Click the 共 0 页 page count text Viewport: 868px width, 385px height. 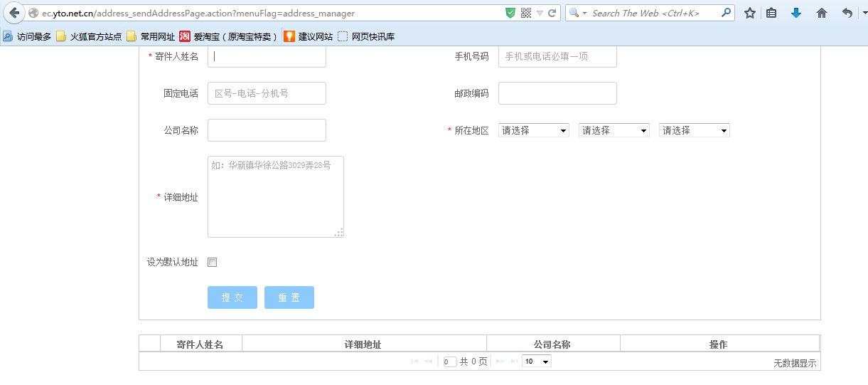(x=473, y=362)
